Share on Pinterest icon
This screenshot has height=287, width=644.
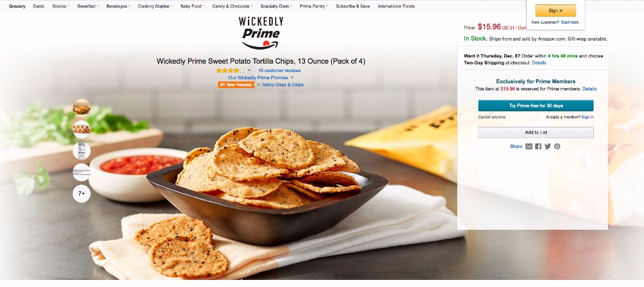pos(557,147)
